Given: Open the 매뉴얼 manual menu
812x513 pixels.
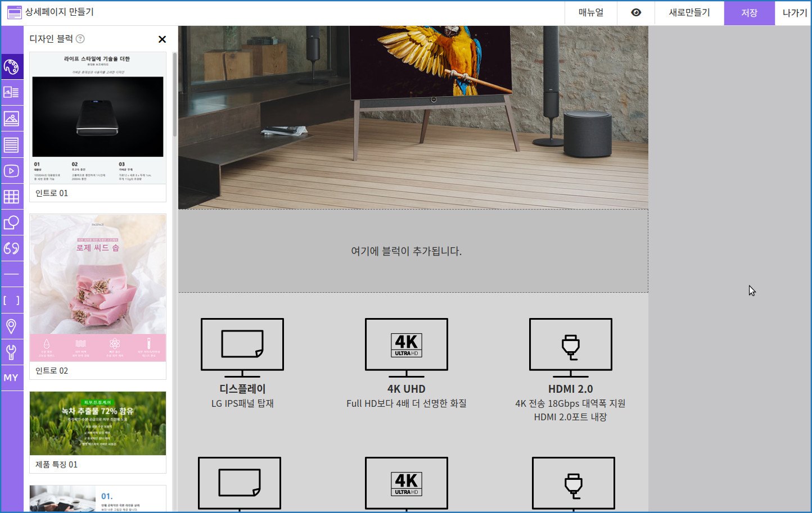Looking at the screenshot, I should coord(591,12).
